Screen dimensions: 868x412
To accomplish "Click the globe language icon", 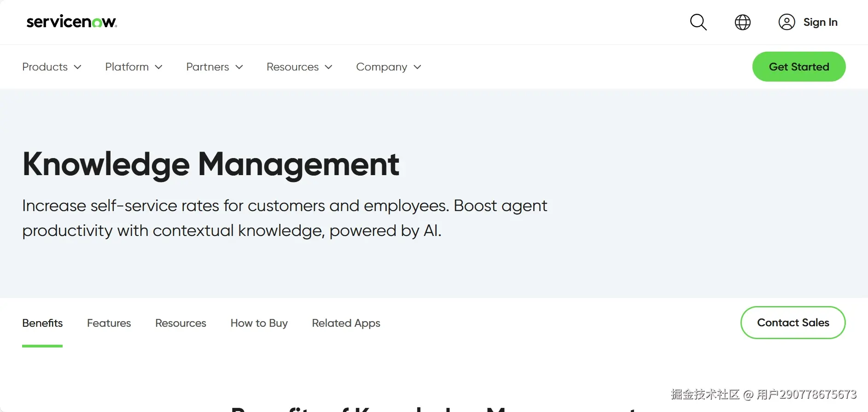I will [742, 22].
